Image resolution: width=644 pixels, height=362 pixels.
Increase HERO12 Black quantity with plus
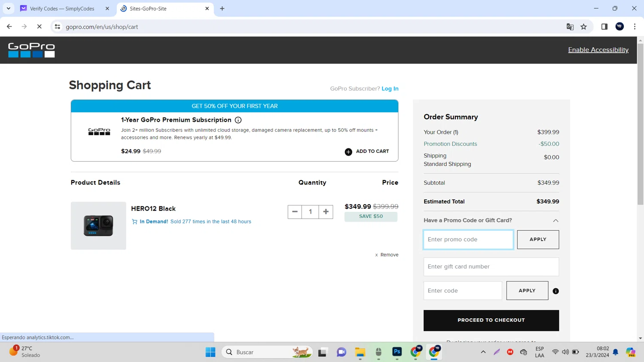point(326,211)
